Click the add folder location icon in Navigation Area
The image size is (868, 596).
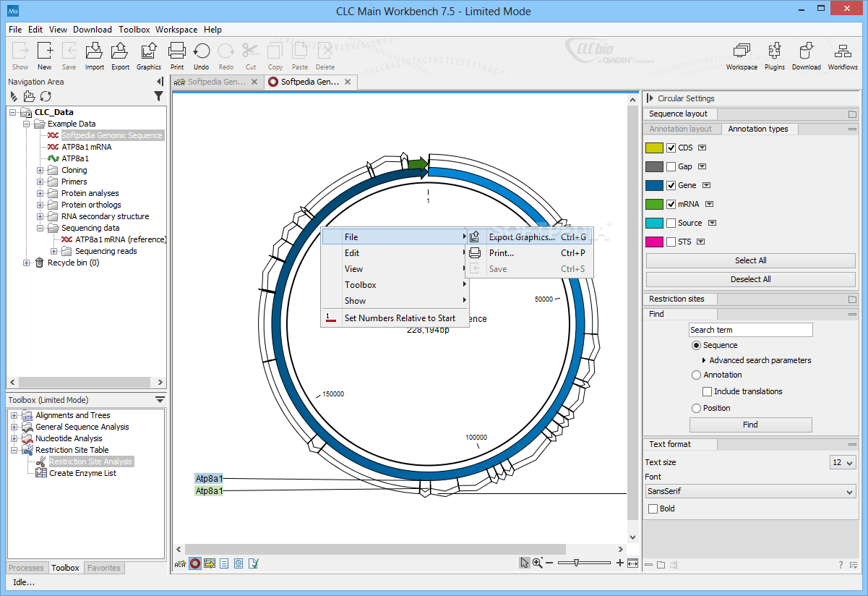tap(29, 96)
